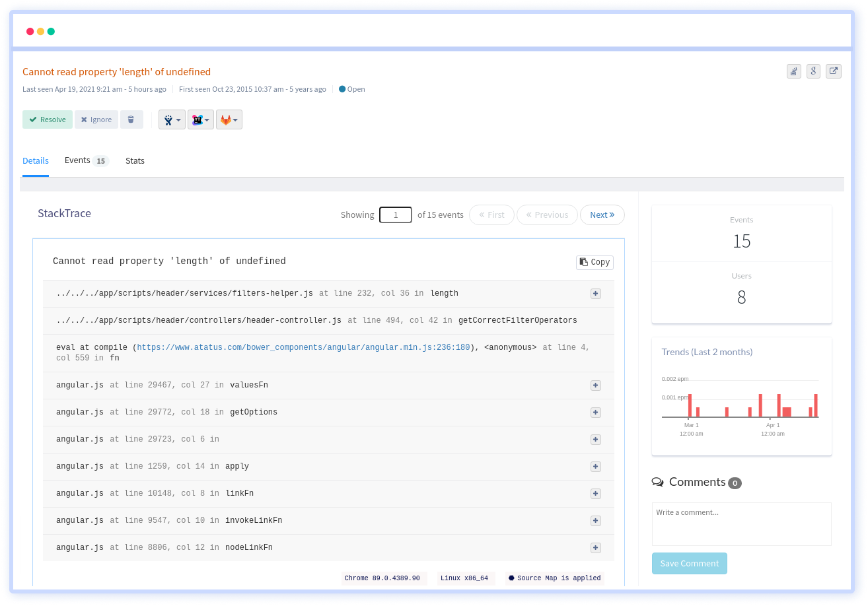Viewport: 868px width, 606px height.
Task: Open the error in an external window
Action: pos(833,71)
